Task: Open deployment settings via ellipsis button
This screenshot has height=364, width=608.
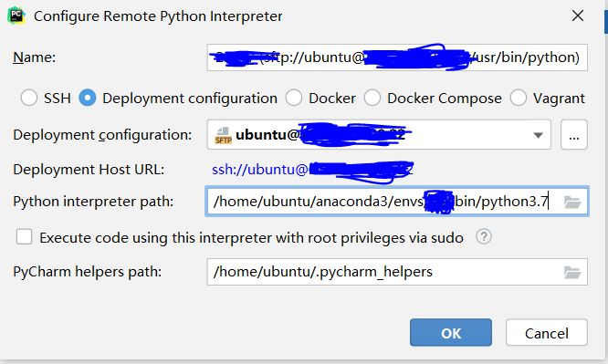Action: [574, 134]
